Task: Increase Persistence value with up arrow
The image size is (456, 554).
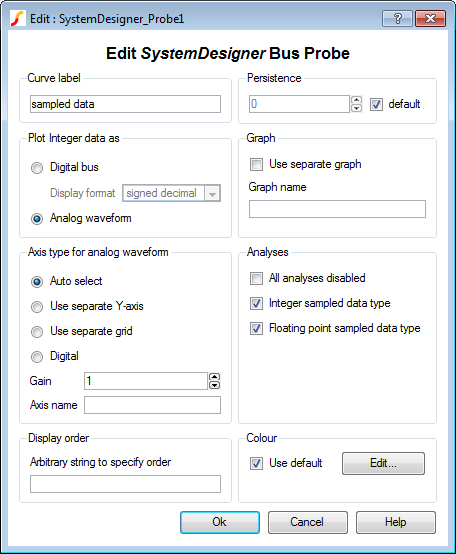Action: (x=356, y=100)
